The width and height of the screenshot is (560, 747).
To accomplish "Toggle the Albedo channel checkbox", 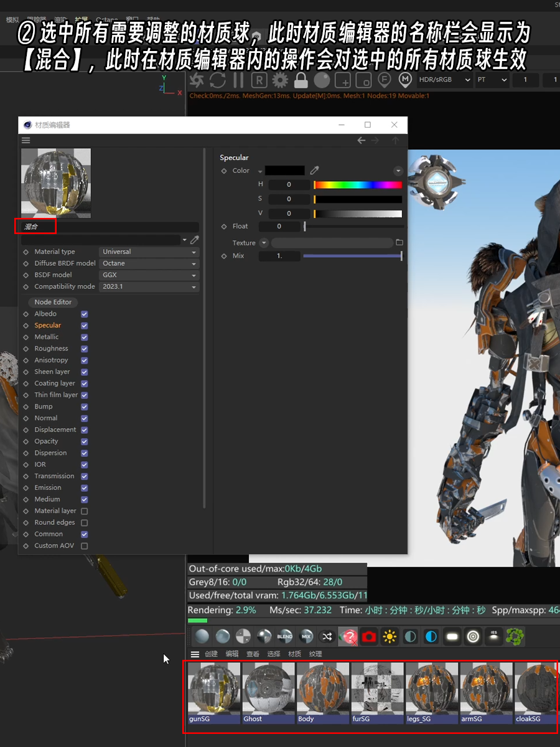I will point(85,314).
